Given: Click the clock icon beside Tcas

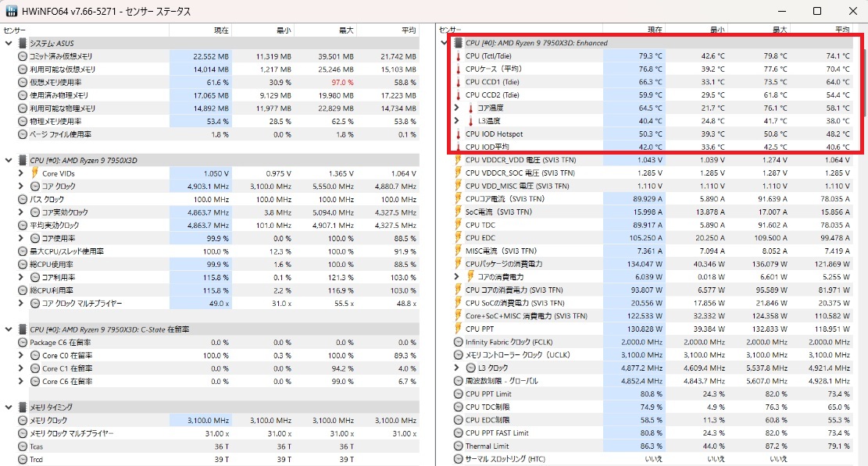Looking at the screenshot, I should coord(22,446).
